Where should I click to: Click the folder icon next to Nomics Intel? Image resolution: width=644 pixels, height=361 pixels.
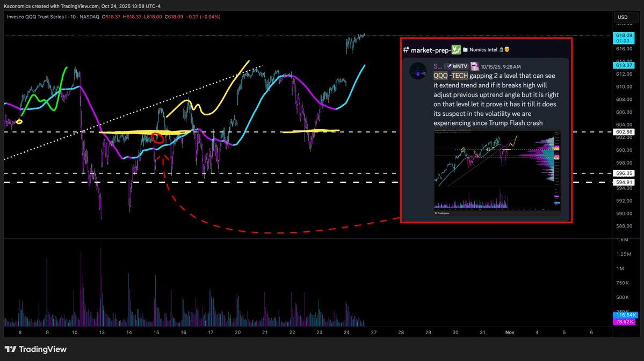coord(466,49)
